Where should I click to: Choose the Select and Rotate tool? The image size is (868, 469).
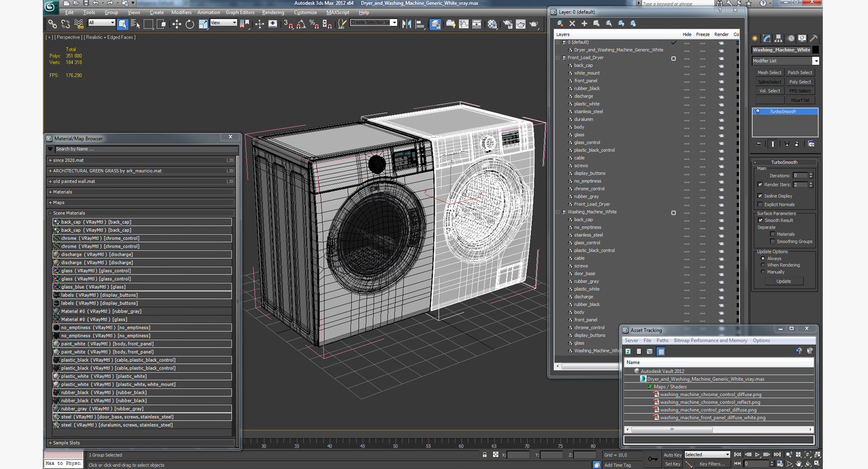point(189,24)
